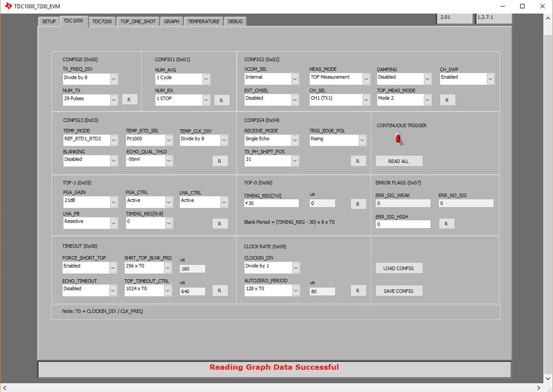Click the LOAD CONFIG button
The image size is (553, 392).
(399, 268)
